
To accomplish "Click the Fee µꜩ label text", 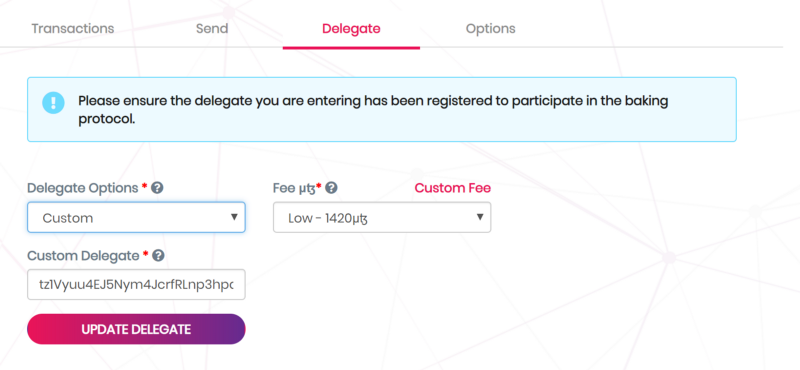I will point(294,188).
